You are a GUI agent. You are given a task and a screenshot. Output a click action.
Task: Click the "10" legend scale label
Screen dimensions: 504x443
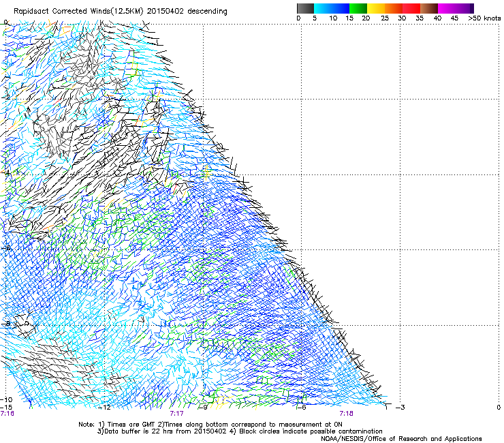tap(333, 18)
